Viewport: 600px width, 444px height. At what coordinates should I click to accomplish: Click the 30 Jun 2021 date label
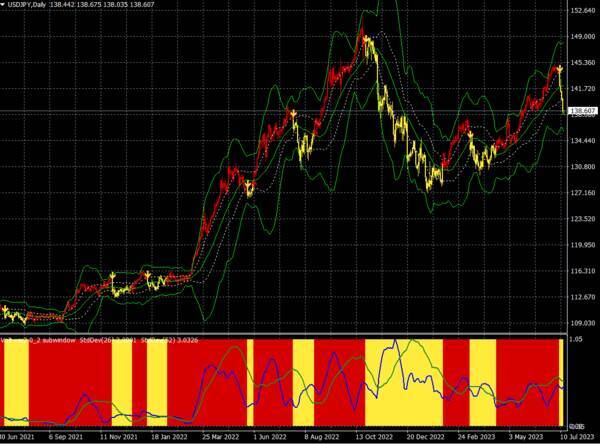point(20,437)
